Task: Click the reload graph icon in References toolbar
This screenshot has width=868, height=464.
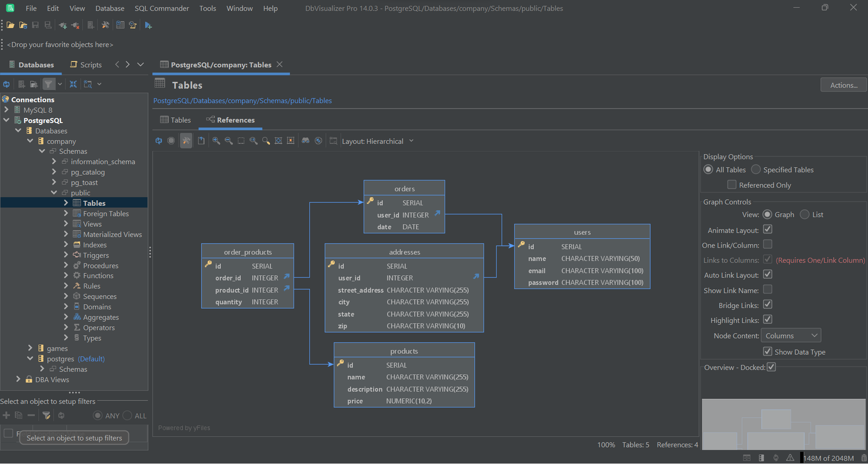Action: [158, 141]
